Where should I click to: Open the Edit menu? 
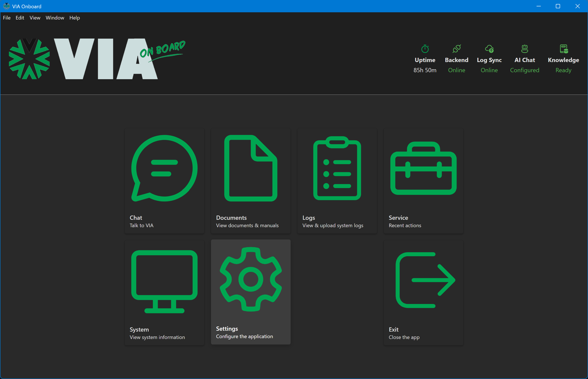tap(20, 18)
